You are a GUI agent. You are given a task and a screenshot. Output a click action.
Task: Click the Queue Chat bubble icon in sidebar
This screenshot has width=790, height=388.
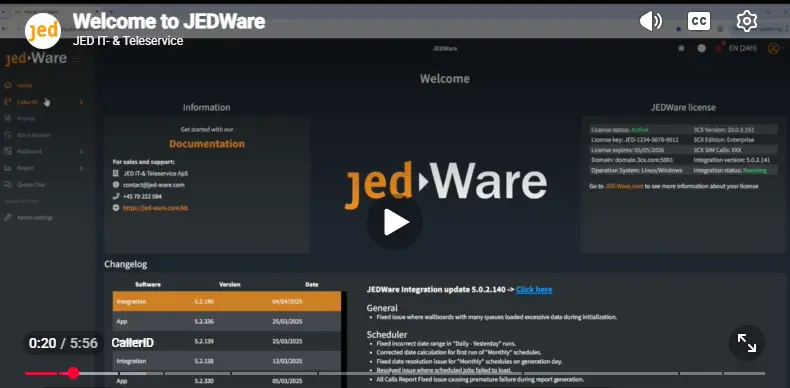click(8, 184)
